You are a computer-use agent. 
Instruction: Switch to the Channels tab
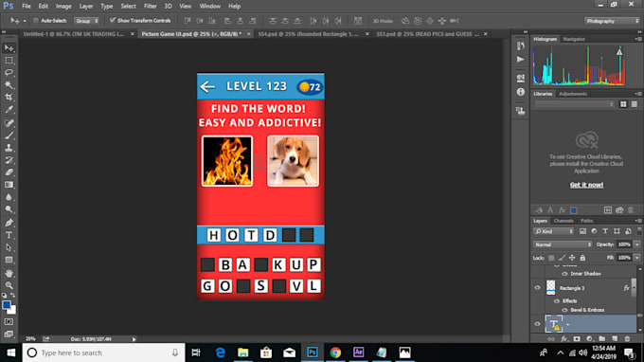563,221
